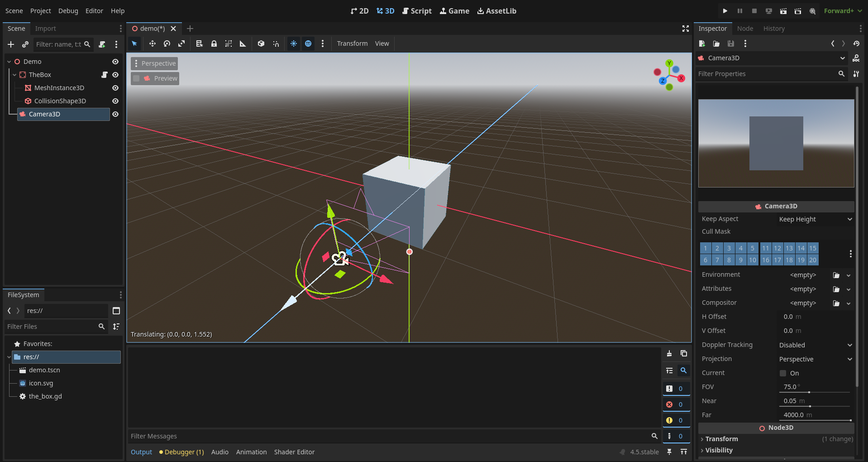Image resolution: width=868 pixels, height=462 pixels.
Task: Hide MeshInstance3D with its eye icon
Action: pyautogui.click(x=115, y=88)
